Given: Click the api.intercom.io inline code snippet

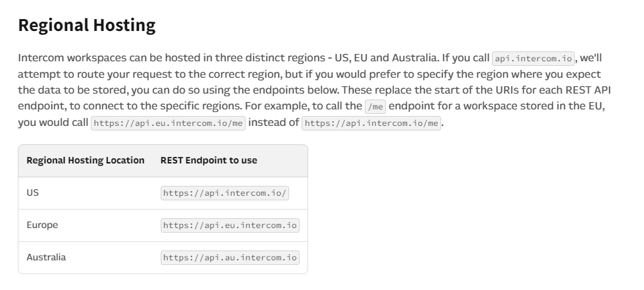Looking at the screenshot, I should point(533,59).
